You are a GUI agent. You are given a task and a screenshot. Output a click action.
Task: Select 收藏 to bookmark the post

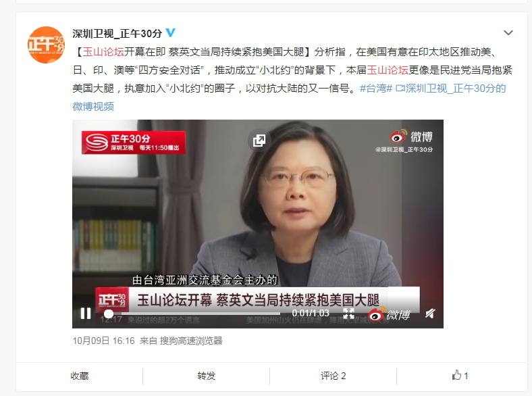80,376
